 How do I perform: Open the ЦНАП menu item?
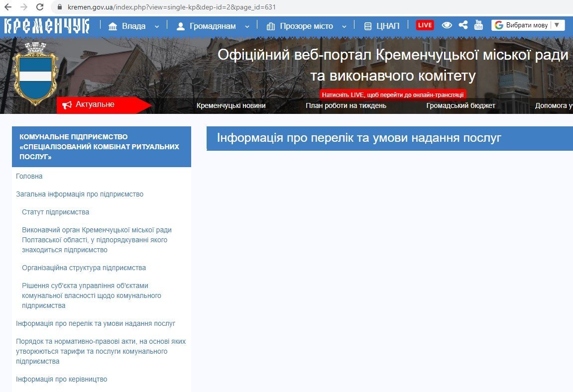(x=382, y=26)
